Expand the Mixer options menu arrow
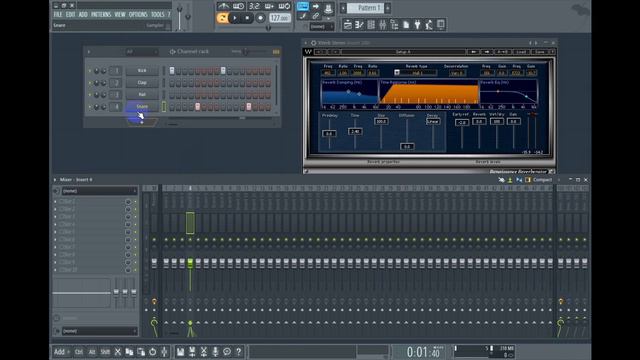The image size is (640, 360). click(55, 180)
